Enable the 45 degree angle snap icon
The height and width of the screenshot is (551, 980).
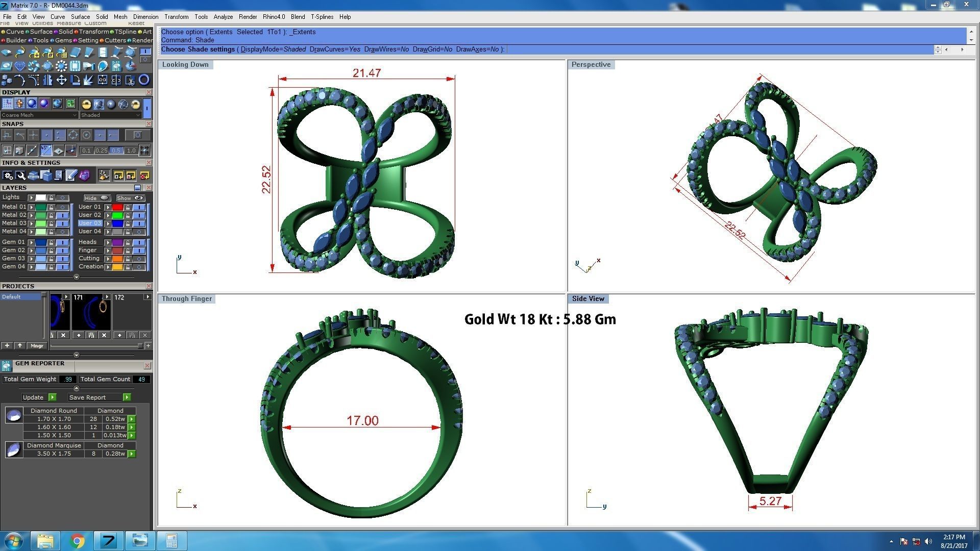tap(46, 150)
